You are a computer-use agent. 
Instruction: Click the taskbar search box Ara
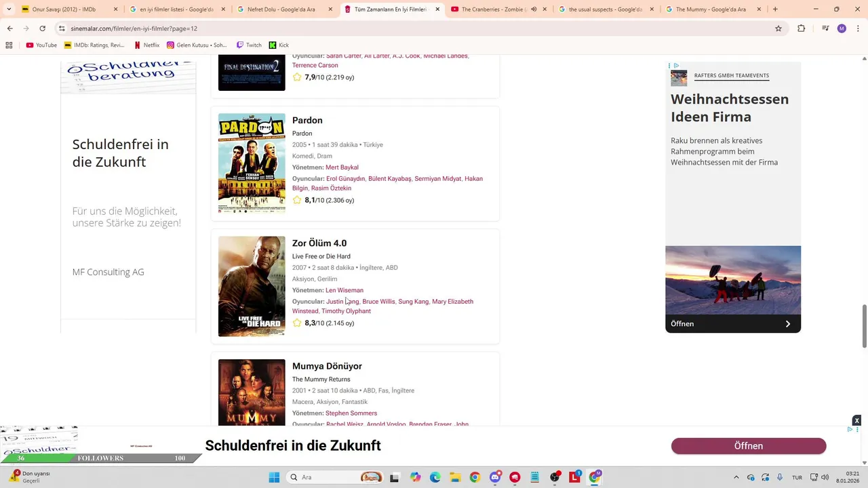335,477
